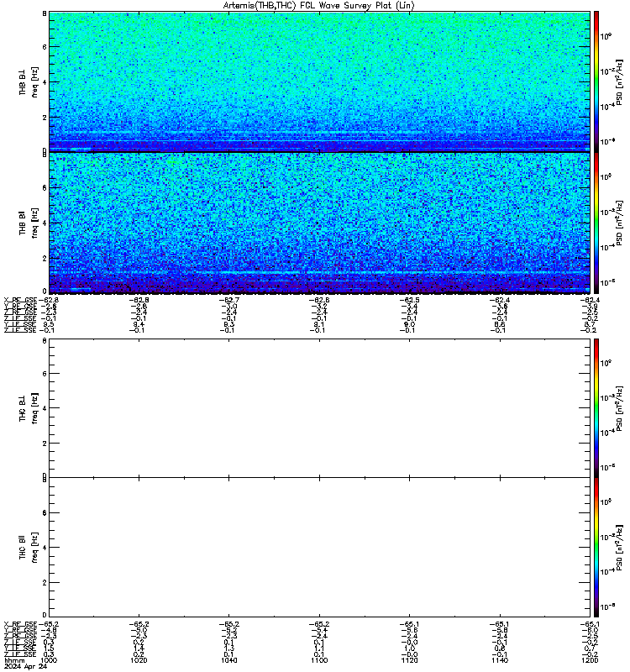Click the '1200' time tick label
The image size is (630, 672).
(x=591, y=660)
